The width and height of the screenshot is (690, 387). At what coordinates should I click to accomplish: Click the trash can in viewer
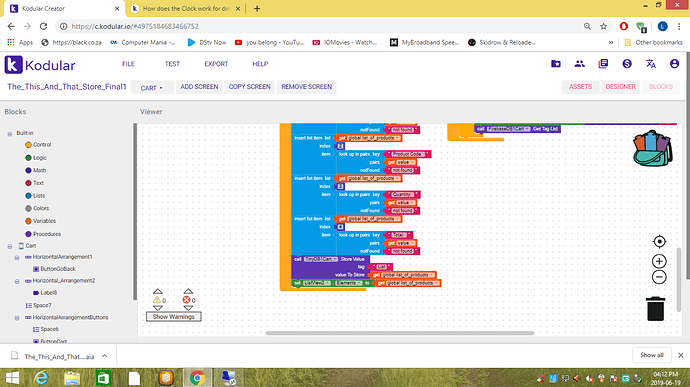coord(656,308)
